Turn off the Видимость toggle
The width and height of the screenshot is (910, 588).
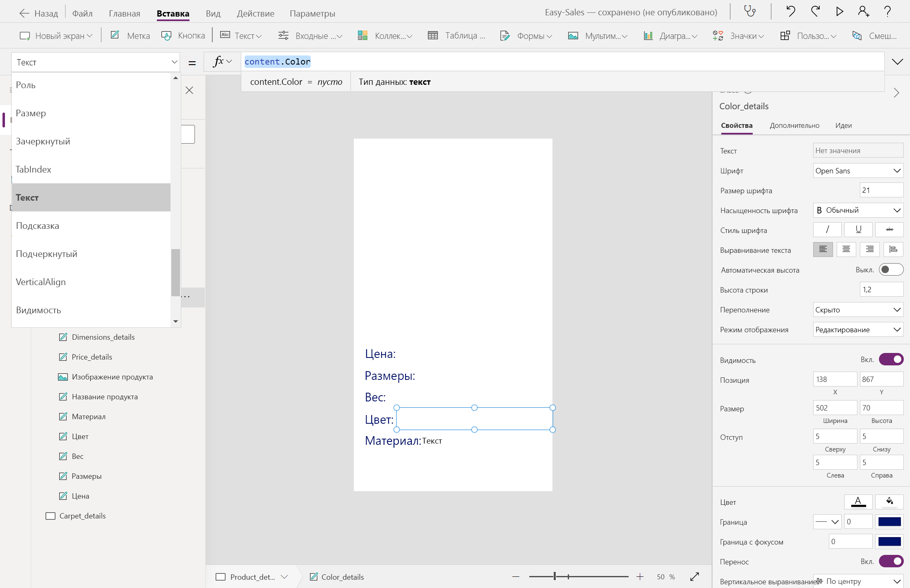(x=891, y=360)
